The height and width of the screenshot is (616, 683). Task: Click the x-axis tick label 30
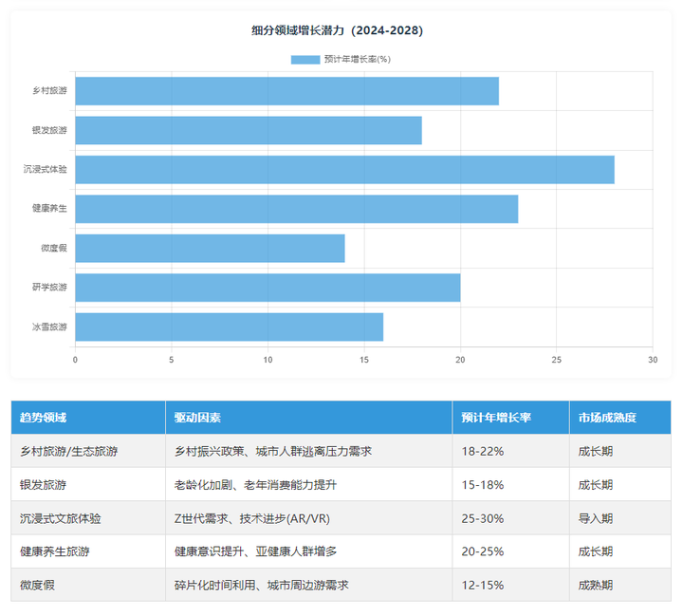(x=653, y=360)
